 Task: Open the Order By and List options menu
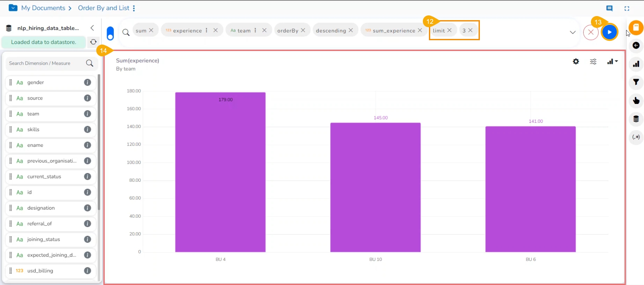coord(134,8)
